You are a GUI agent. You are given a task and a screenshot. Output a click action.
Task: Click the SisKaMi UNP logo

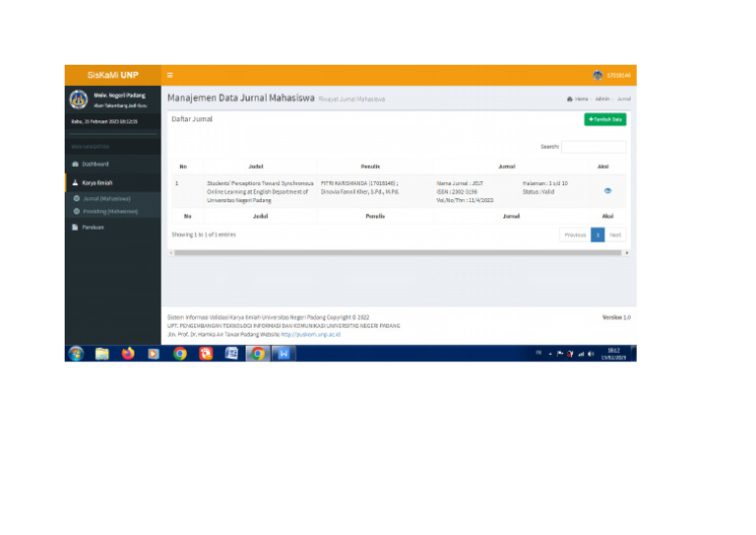(x=113, y=75)
